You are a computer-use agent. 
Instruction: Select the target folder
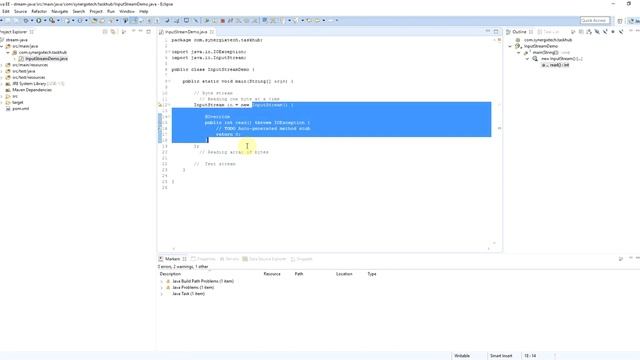click(18, 102)
